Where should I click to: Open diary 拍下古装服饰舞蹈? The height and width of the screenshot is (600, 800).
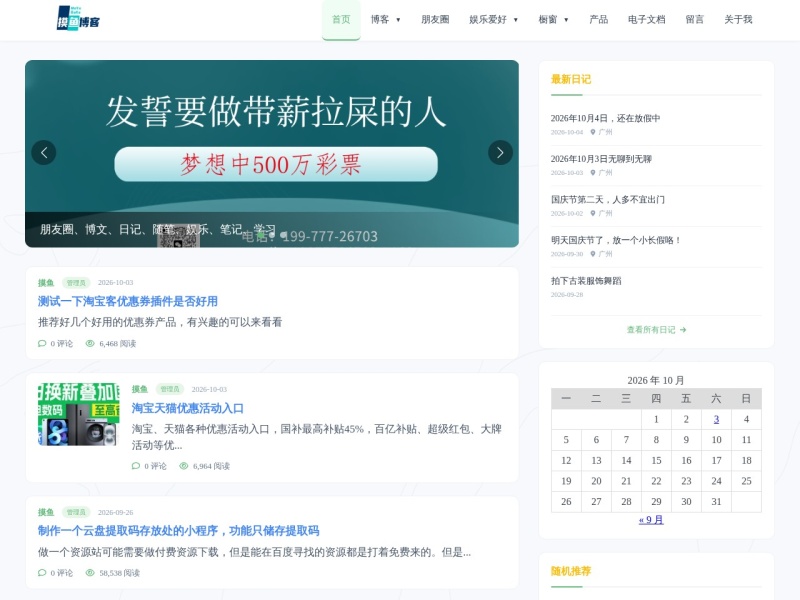click(586, 281)
